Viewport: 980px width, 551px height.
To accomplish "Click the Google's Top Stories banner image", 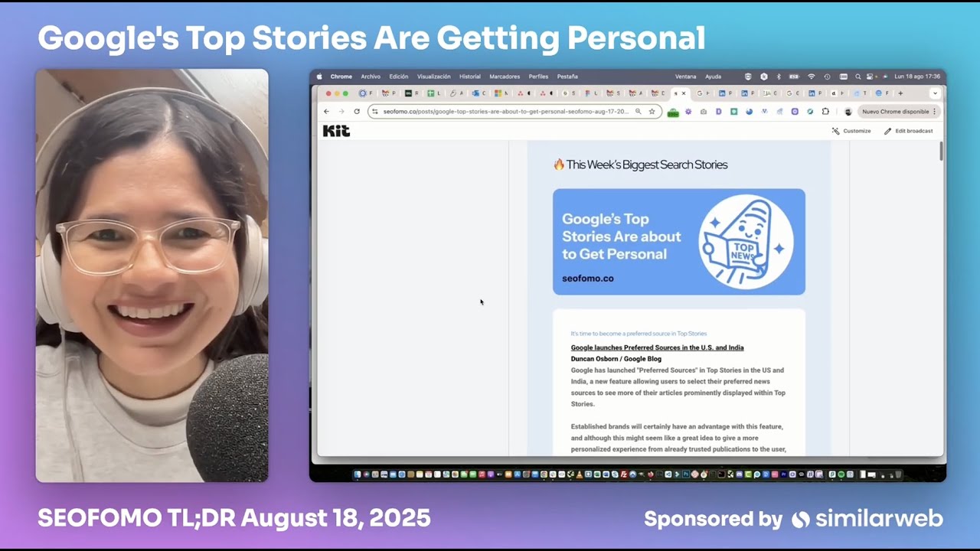I will 679,242.
